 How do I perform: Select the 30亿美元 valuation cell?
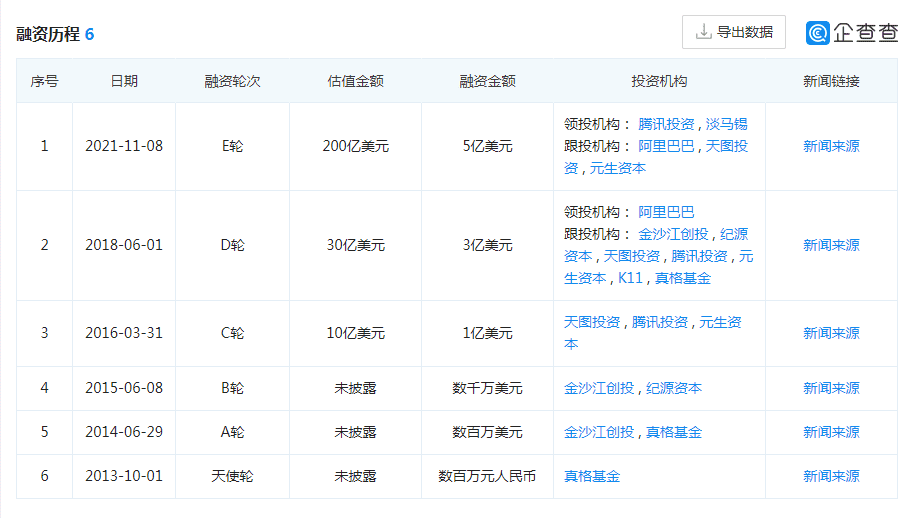point(356,245)
